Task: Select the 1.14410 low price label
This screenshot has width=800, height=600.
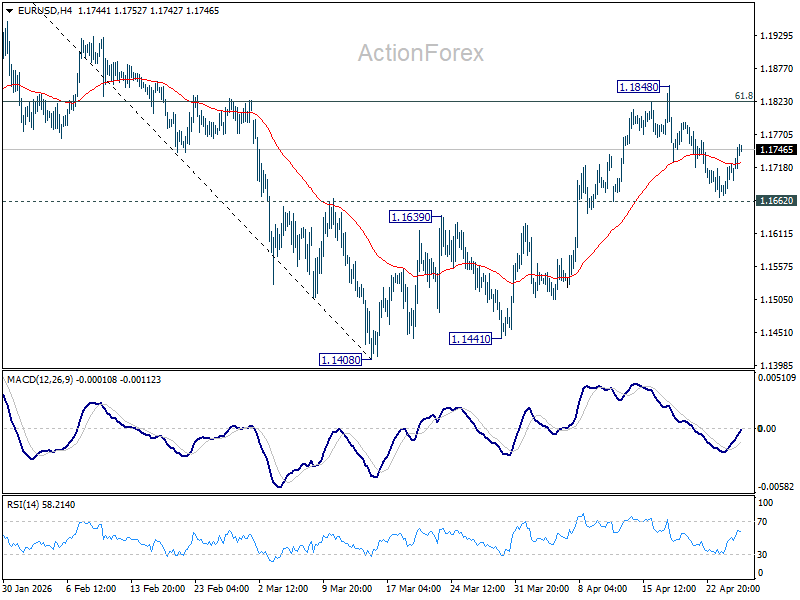Action: [x=470, y=339]
